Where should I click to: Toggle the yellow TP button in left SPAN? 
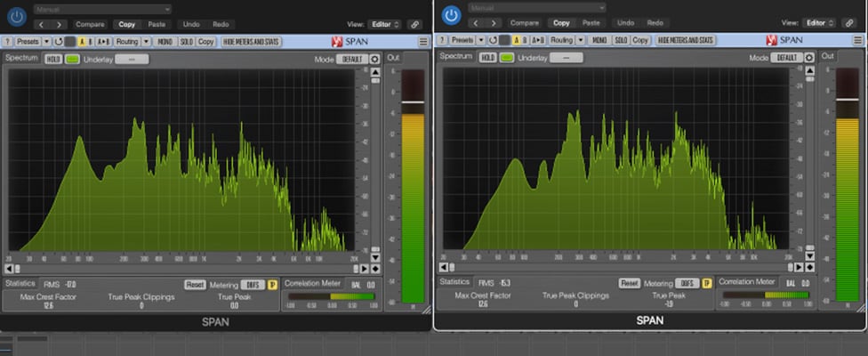[272, 285]
